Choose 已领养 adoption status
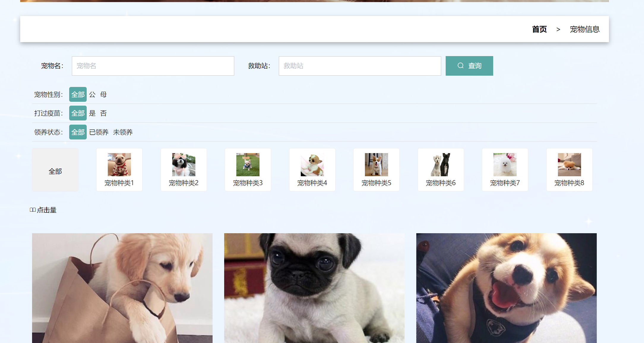 pos(98,132)
